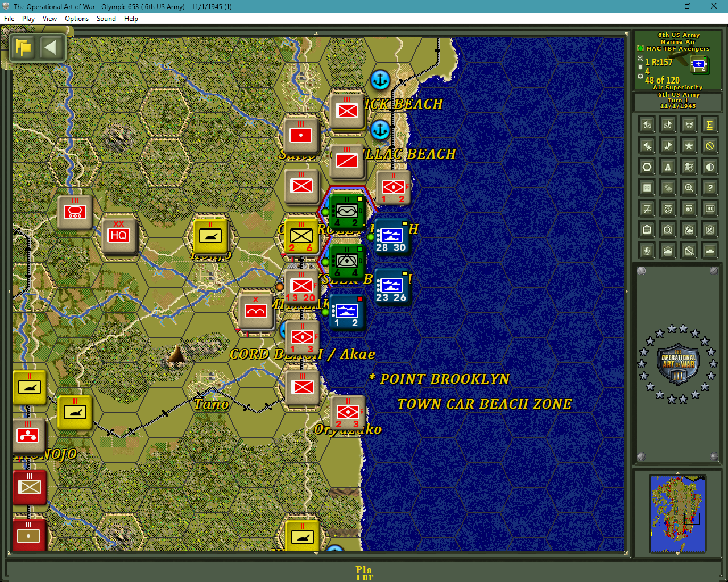
Task: Open the Sound menu
Action: click(106, 19)
